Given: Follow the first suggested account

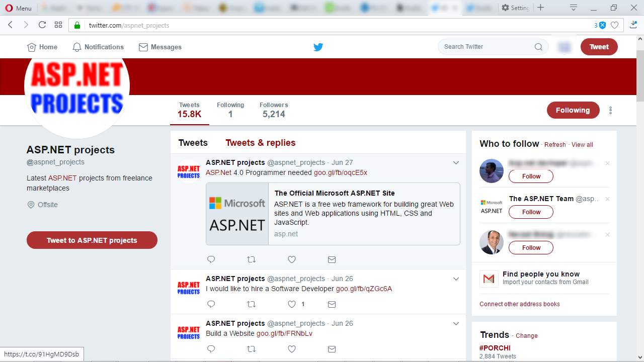Looking at the screenshot, I should [531, 176].
